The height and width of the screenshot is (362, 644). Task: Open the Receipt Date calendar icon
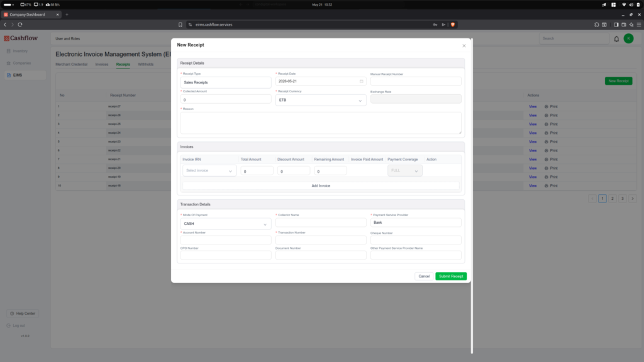click(362, 81)
